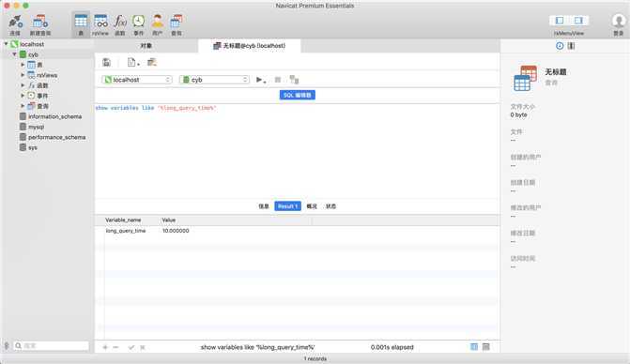This screenshot has width=630, height=364.
Task: Click the apply changes checkmark icon
Action: point(131,347)
